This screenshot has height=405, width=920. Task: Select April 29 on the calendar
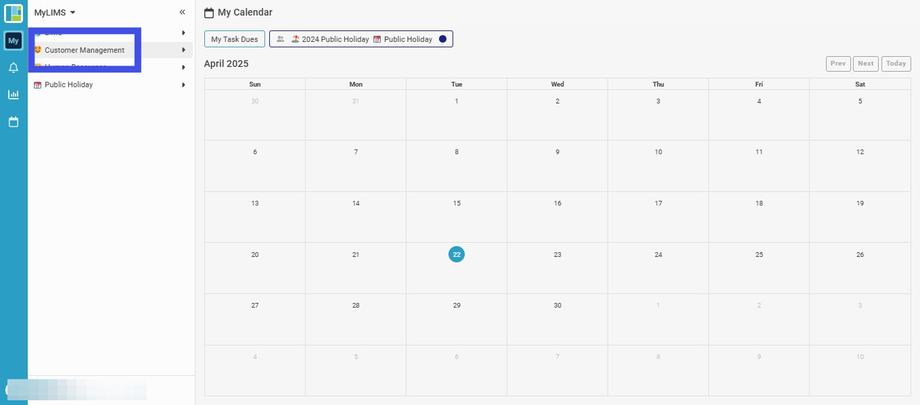click(x=456, y=319)
